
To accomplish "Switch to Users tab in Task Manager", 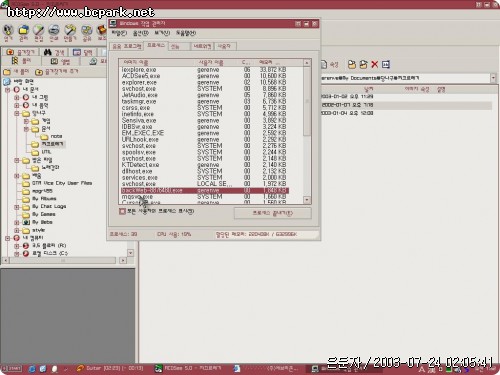I will coord(226,46).
